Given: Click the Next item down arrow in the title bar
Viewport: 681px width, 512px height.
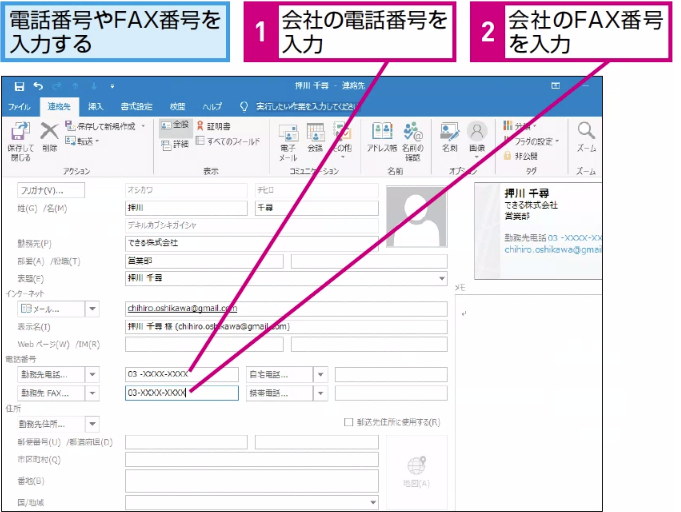Looking at the screenshot, I should [94, 86].
